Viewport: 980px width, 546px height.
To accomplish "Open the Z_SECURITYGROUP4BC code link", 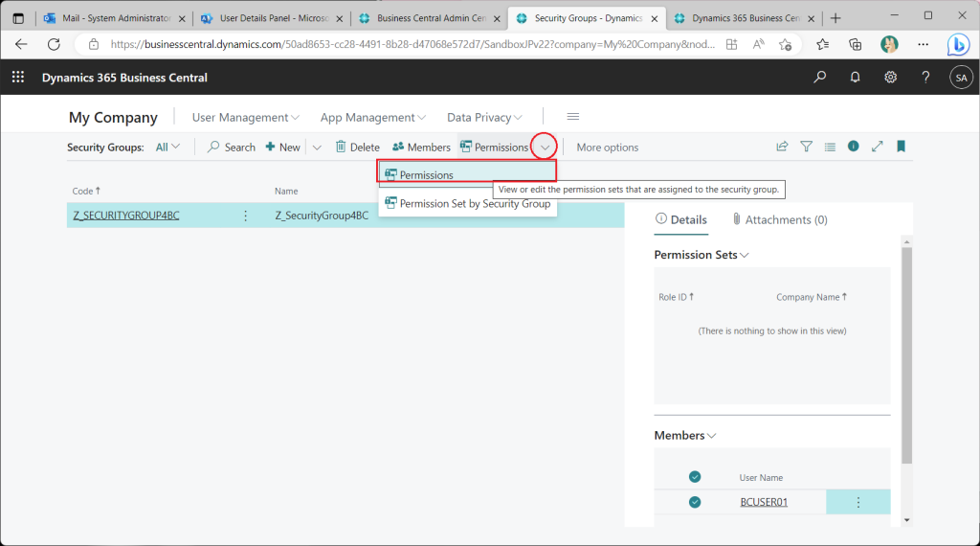I will click(126, 216).
